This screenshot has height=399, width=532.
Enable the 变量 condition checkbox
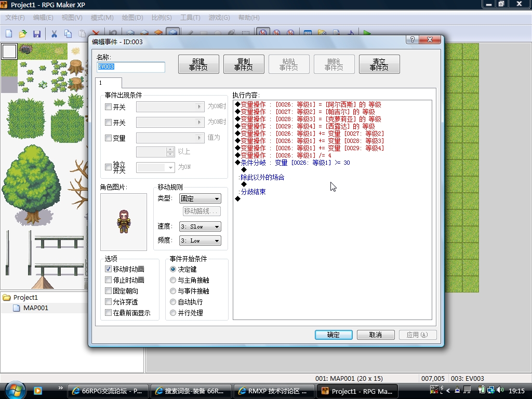point(108,138)
